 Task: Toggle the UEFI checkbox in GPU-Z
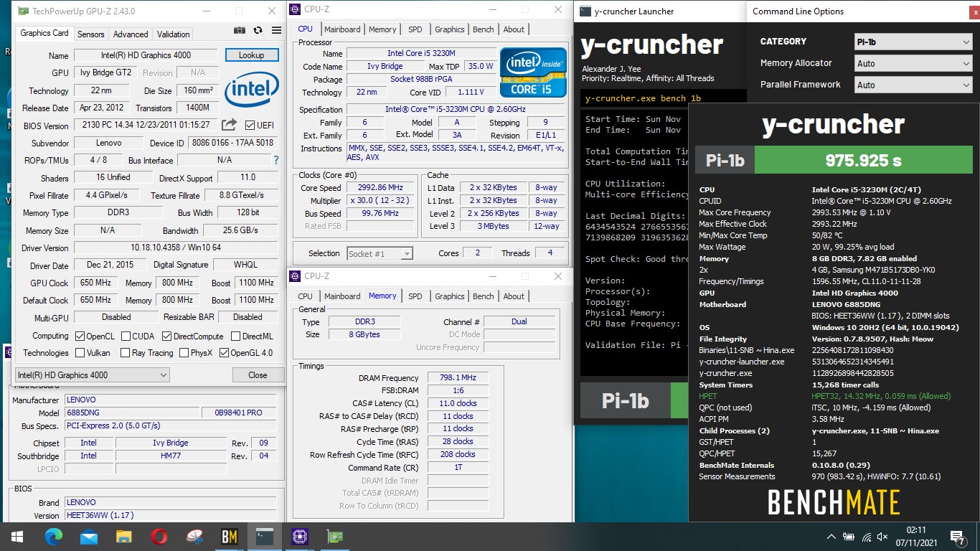point(250,126)
